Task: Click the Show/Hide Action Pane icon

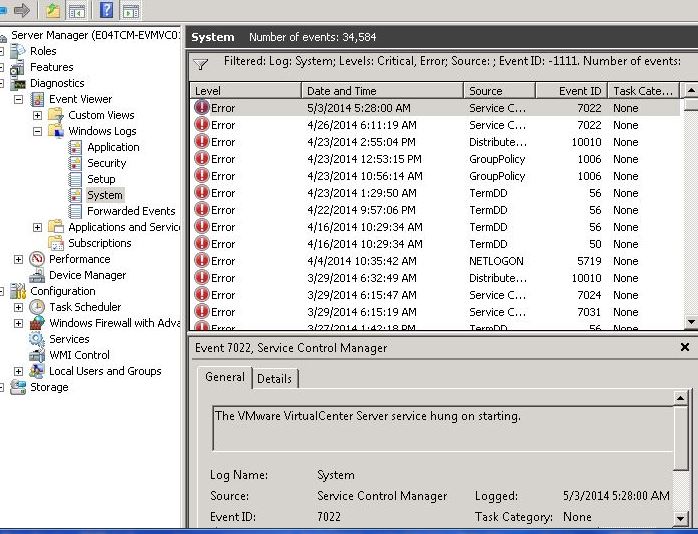Action: [x=130, y=10]
